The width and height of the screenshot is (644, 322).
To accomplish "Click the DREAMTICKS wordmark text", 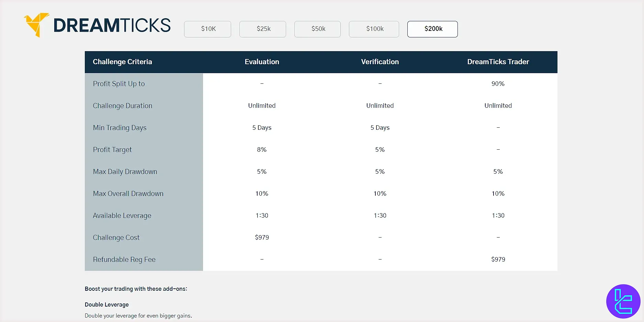I will coord(112,25).
